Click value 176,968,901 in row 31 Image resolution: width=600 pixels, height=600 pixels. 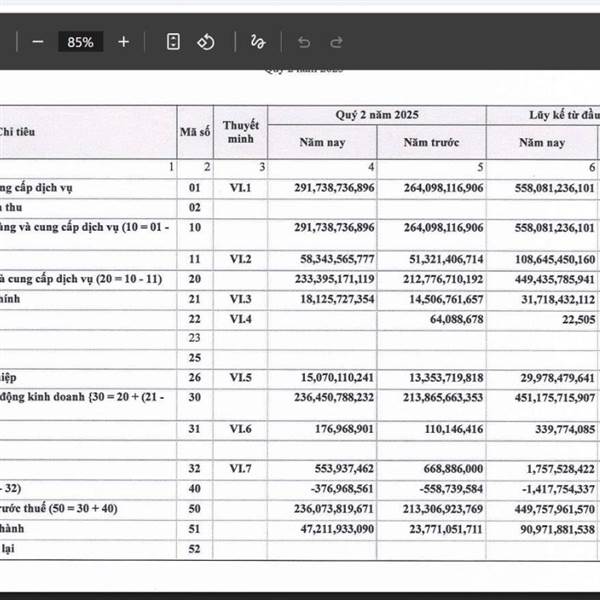click(x=344, y=429)
